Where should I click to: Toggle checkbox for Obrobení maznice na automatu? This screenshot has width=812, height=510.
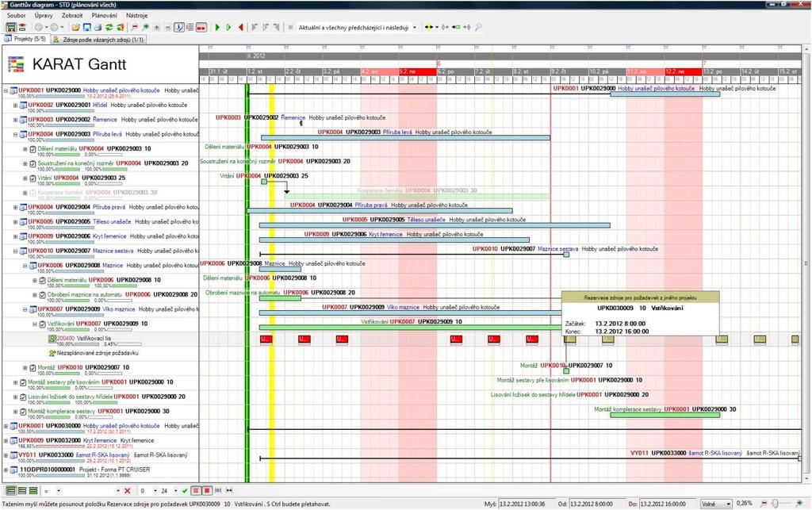coord(43,295)
